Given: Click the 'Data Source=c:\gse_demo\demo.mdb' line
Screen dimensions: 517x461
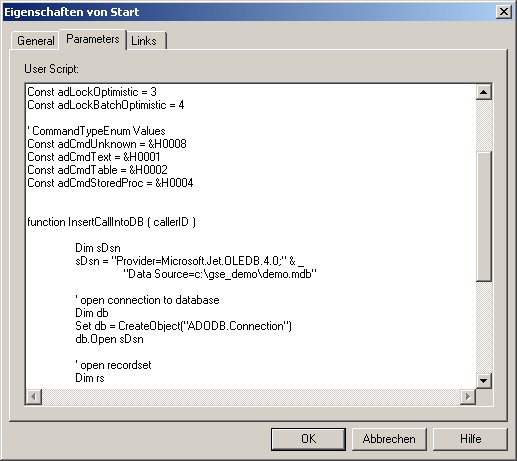Looking at the screenshot, I should [220, 274].
